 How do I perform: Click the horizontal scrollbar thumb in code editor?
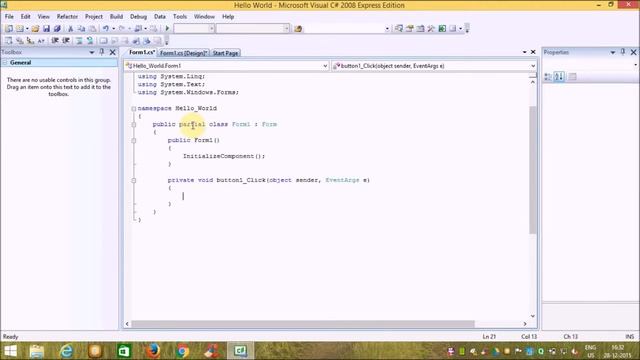pyautogui.click(x=303, y=324)
